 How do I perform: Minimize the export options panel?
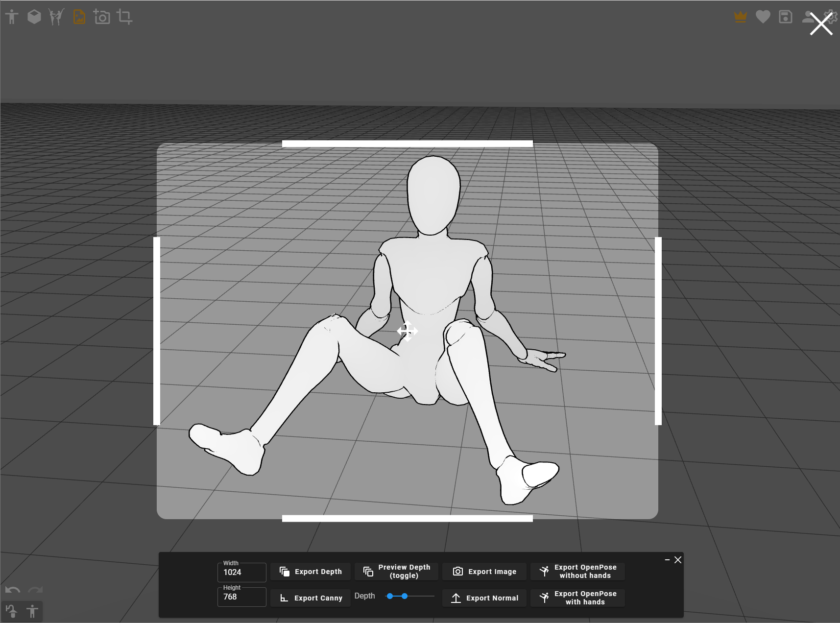[x=667, y=560]
